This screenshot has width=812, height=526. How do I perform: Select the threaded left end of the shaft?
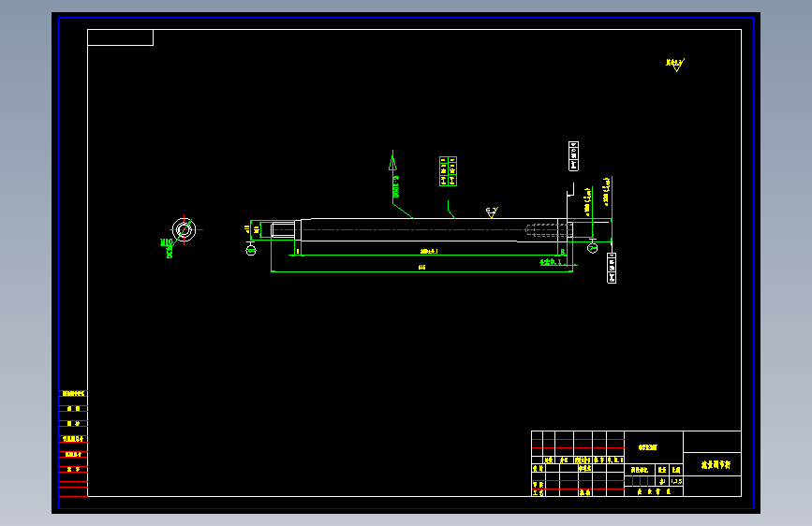point(283,230)
